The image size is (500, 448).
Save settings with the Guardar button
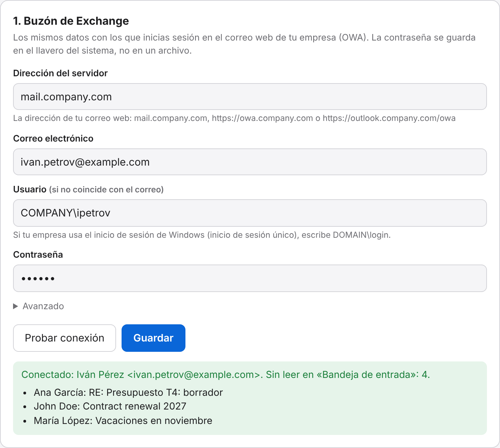coord(154,338)
